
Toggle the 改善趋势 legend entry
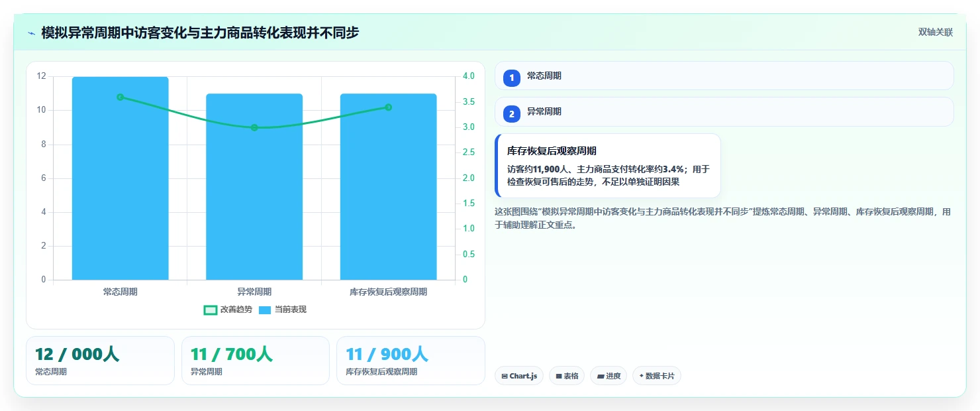[x=228, y=310]
